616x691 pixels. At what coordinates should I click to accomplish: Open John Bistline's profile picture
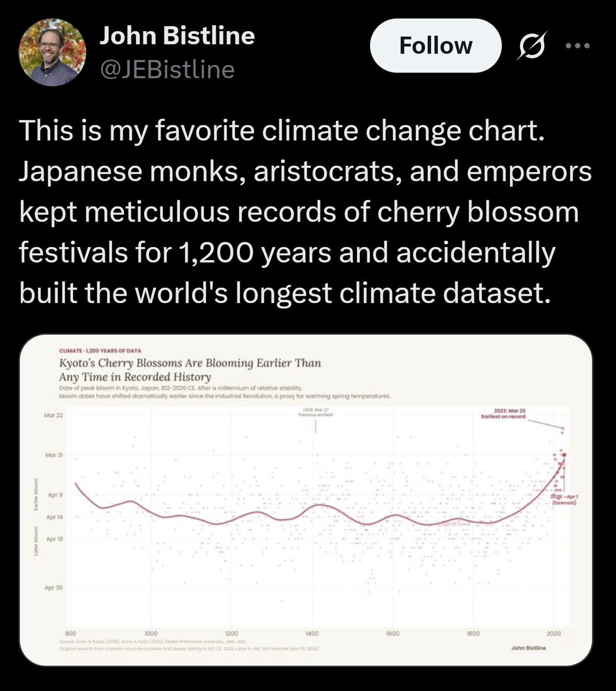point(52,52)
